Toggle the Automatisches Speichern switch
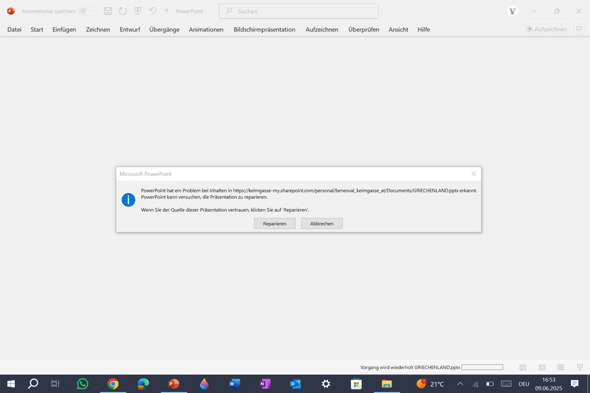The image size is (590, 393). [x=88, y=11]
